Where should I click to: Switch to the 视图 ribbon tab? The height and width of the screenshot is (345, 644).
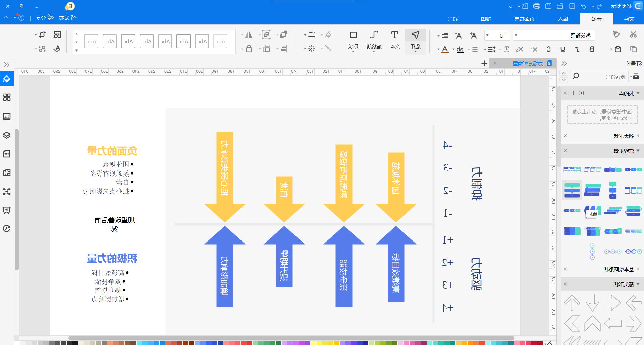[486, 19]
